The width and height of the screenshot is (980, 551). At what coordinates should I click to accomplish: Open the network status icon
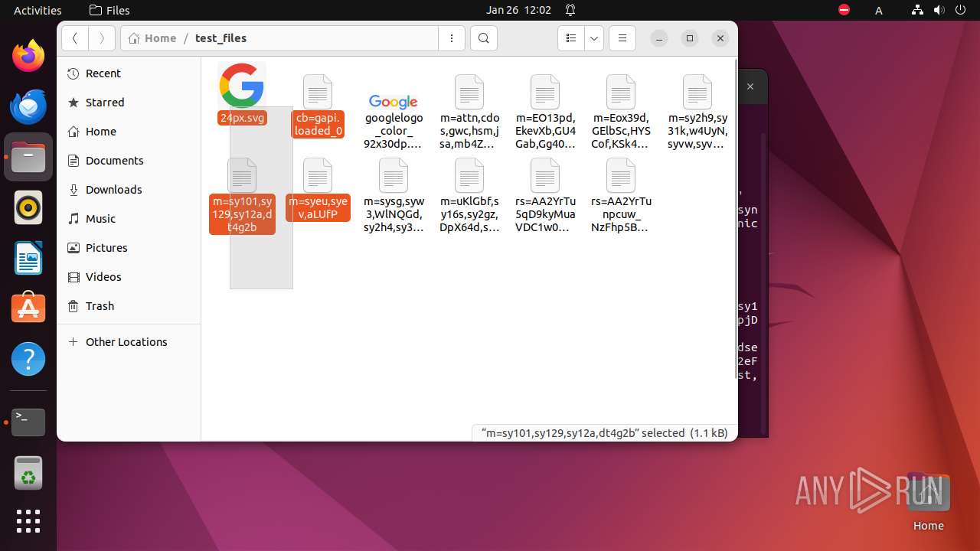[918, 10]
